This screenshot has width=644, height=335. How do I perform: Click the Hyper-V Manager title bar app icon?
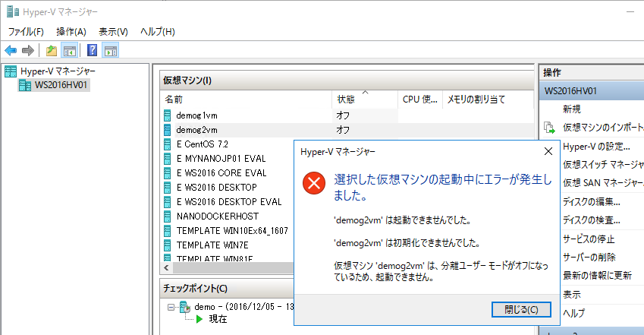pos(13,12)
